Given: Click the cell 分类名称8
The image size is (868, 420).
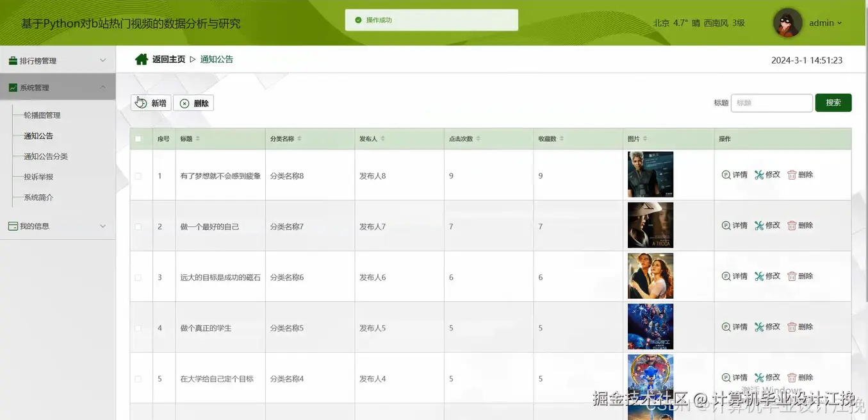Looking at the screenshot, I should (x=287, y=176).
